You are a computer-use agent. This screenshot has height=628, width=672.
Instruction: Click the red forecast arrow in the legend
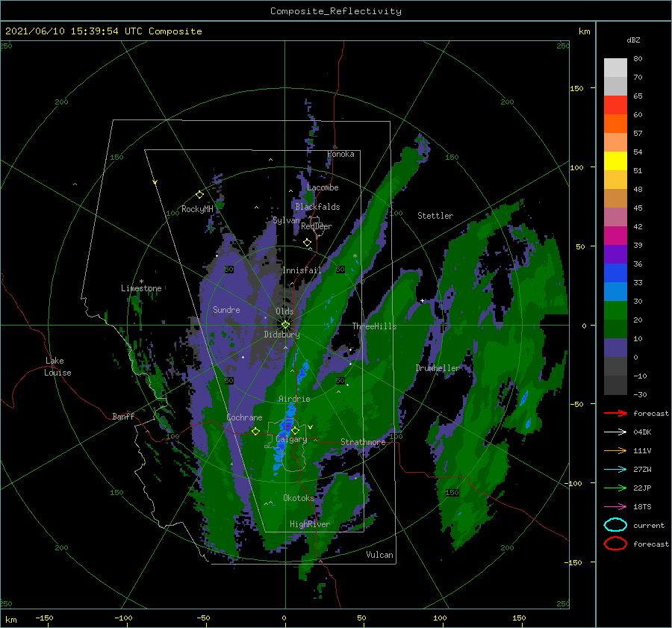615,413
